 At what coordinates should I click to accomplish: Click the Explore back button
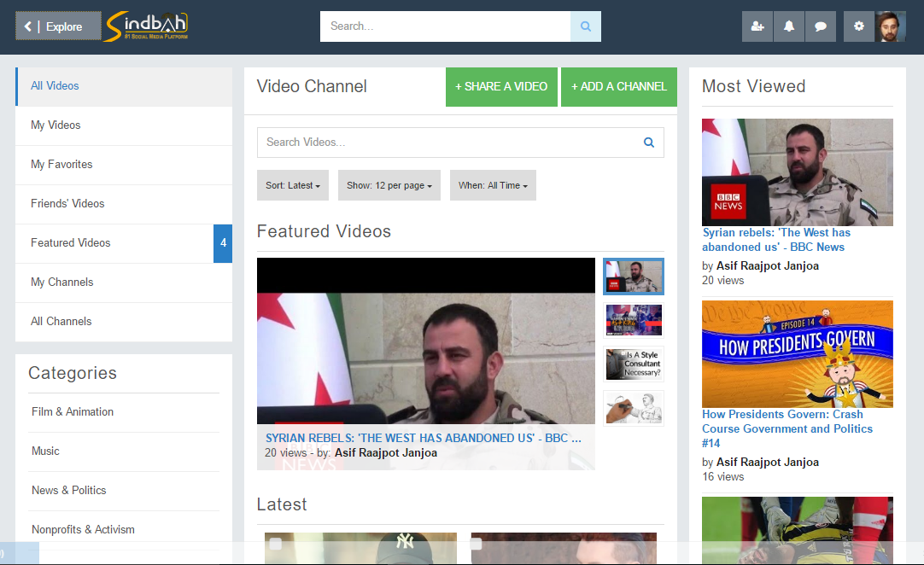[x=58, y=26]
